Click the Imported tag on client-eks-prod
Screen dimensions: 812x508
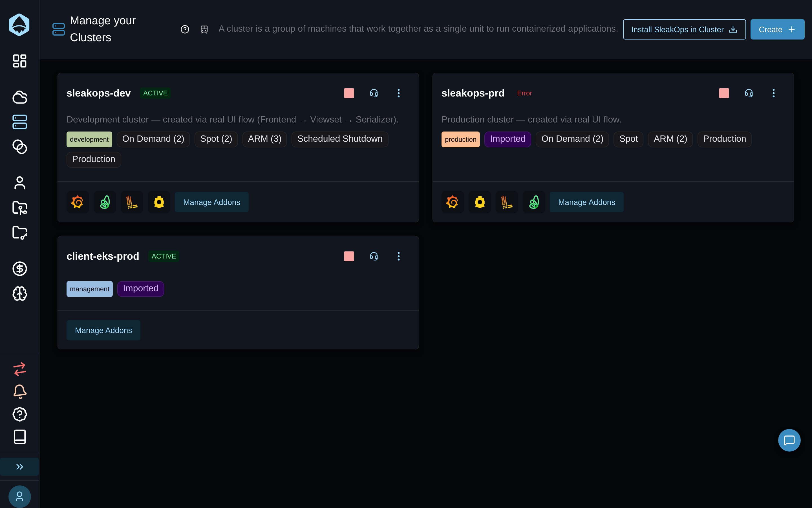[141, 289]
